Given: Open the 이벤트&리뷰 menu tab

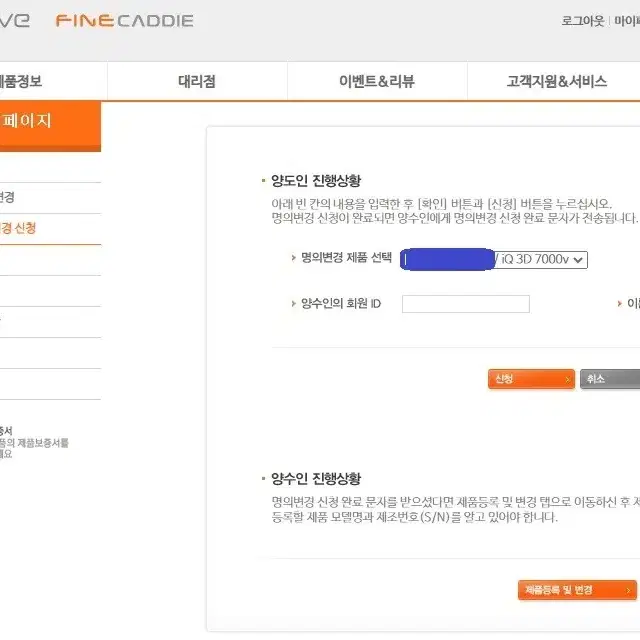Looking at the screenshot, I should (x=377, y=81).
